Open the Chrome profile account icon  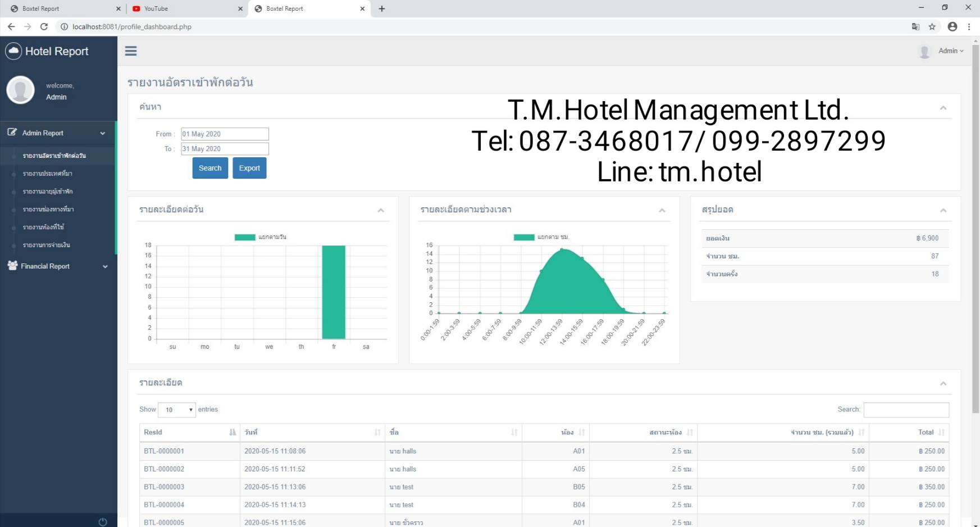952,26
